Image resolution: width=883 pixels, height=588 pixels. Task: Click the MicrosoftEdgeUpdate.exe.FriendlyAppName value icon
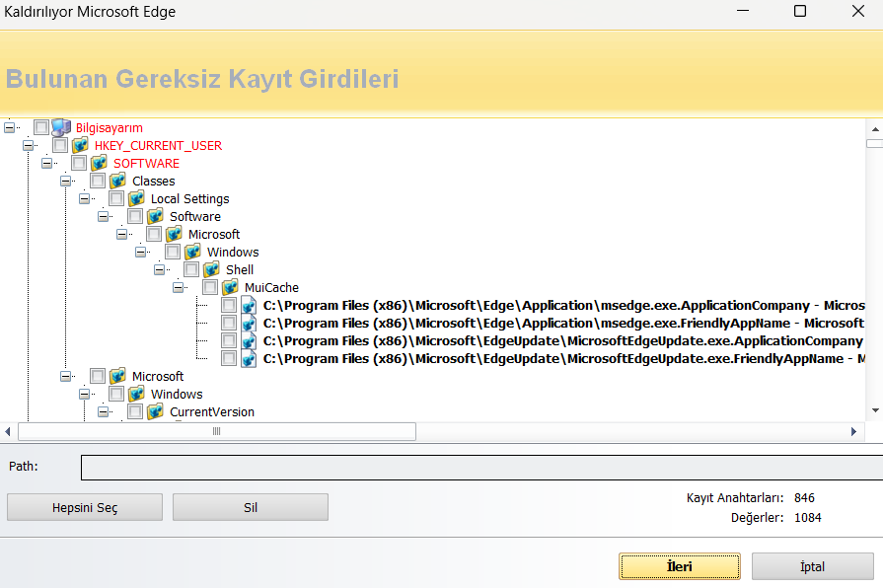point(249,358)
